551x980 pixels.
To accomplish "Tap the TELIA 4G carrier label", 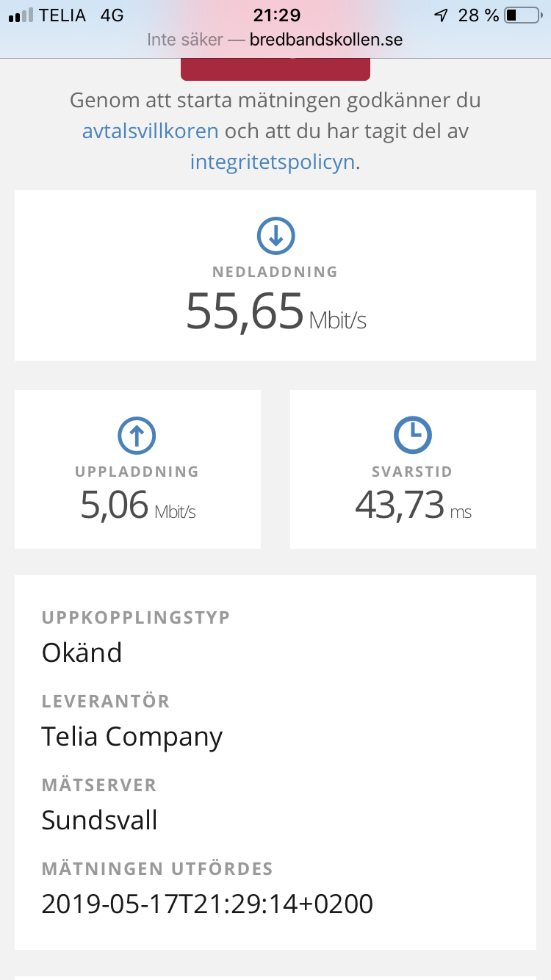I will [82, 15].
